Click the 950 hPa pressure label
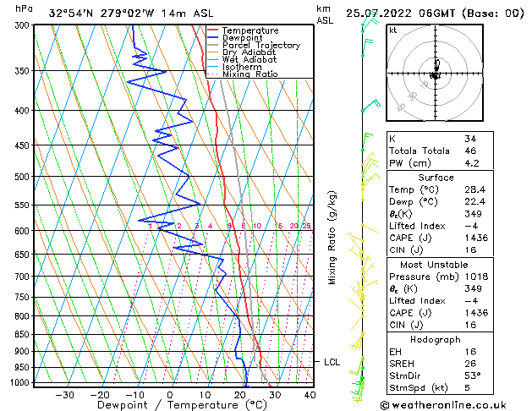This screenshot has width=532, height=411. pos(24,367)
